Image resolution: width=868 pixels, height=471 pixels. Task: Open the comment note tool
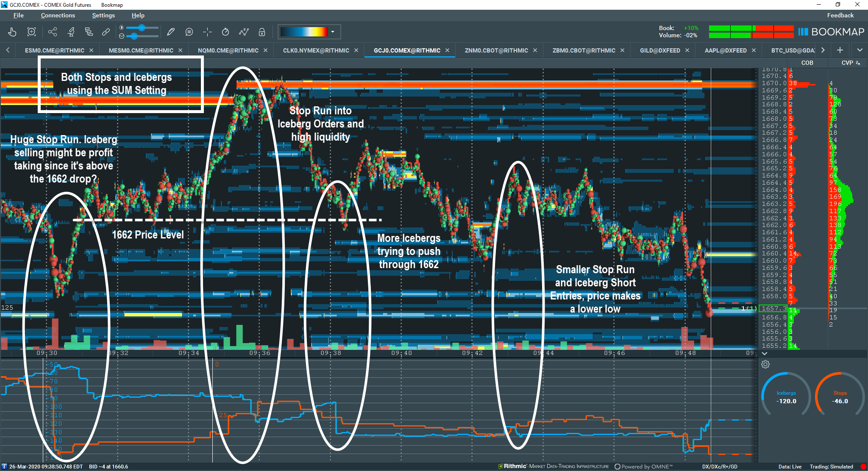click(x=189, y=32)
